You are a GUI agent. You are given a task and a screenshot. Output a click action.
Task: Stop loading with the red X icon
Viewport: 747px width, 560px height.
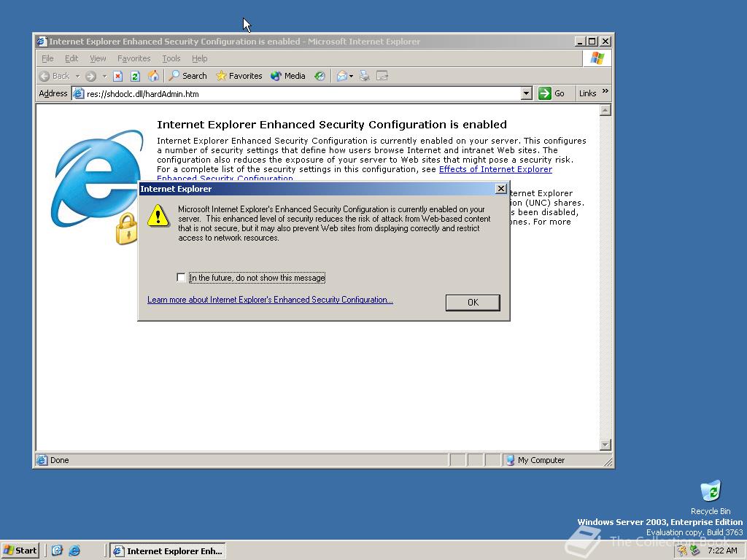coord(117,76)
